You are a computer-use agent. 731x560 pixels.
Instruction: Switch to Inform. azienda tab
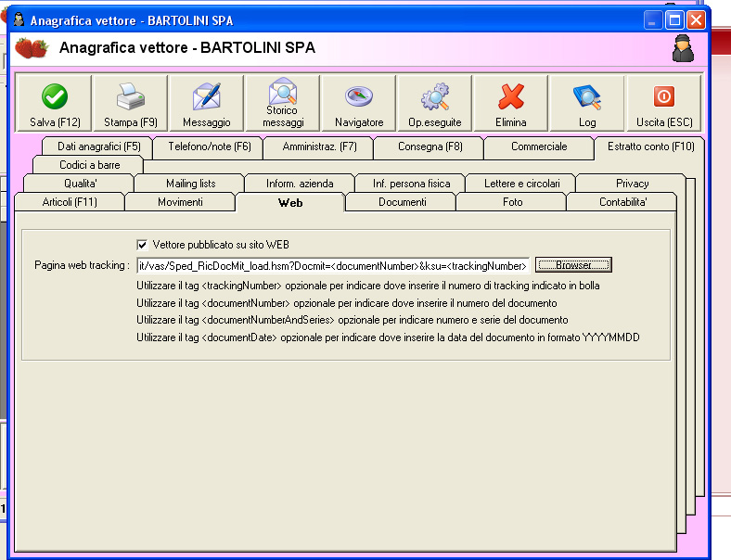[x=300, y=183]
